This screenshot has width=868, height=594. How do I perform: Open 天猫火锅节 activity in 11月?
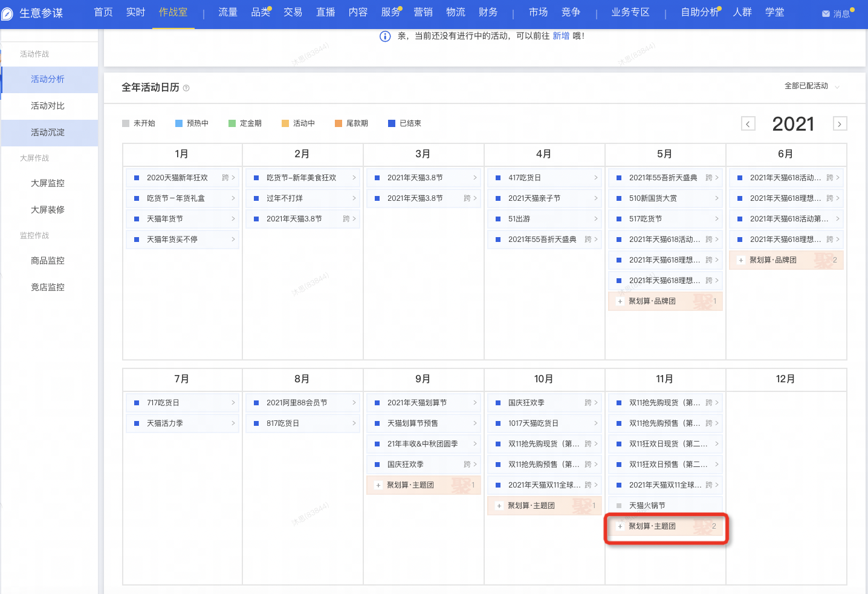coord(666,506)
